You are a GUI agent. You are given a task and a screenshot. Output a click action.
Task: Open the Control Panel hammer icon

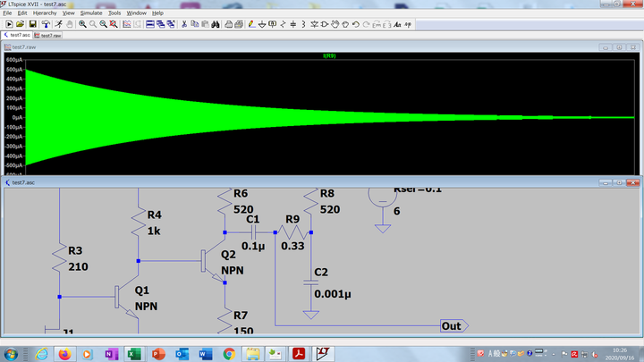point(46,24)
